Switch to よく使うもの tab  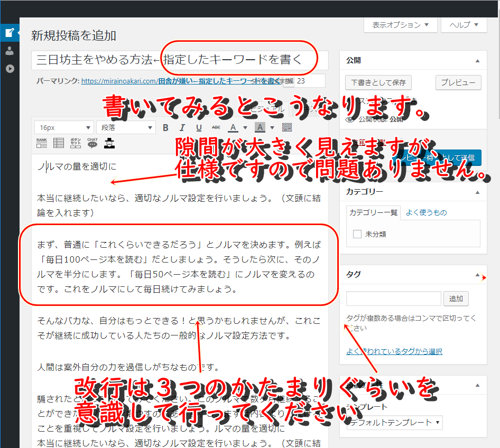click(x=426, y=212)
